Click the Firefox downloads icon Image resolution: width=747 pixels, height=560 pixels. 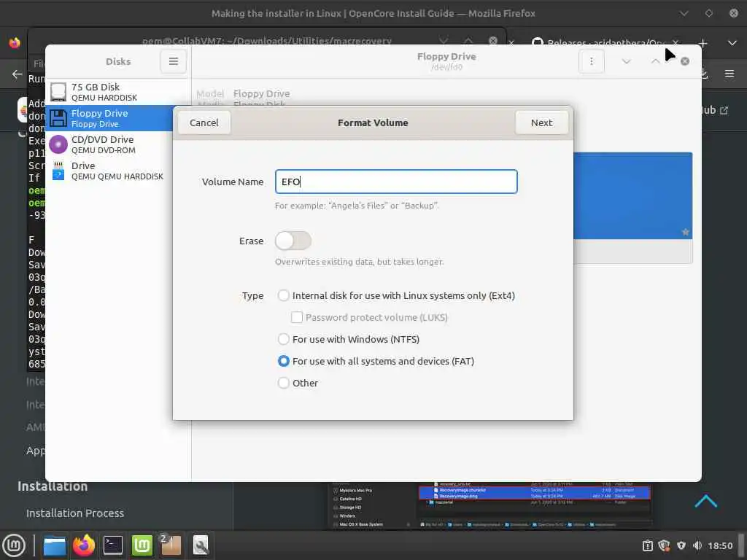pos(704,74)
